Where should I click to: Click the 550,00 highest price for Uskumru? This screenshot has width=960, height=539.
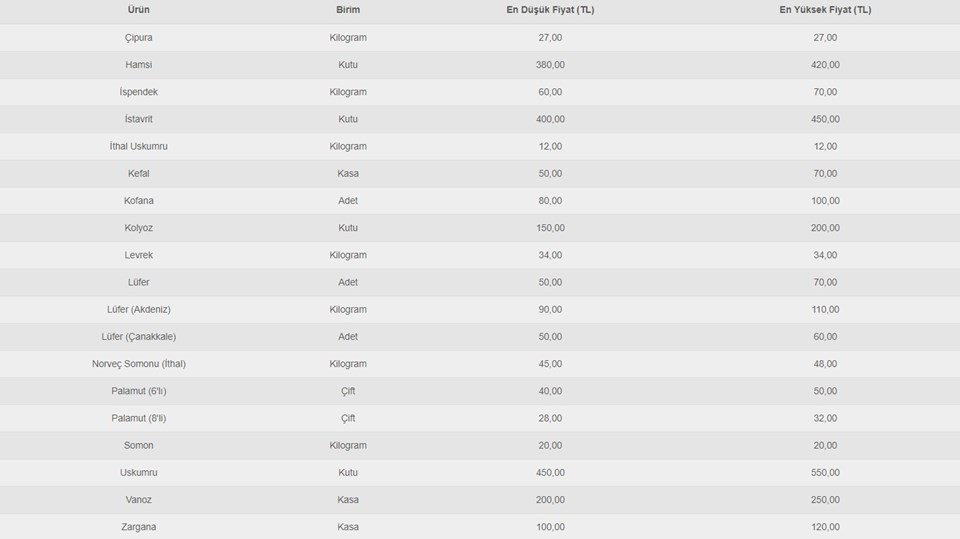pos(825,472)
